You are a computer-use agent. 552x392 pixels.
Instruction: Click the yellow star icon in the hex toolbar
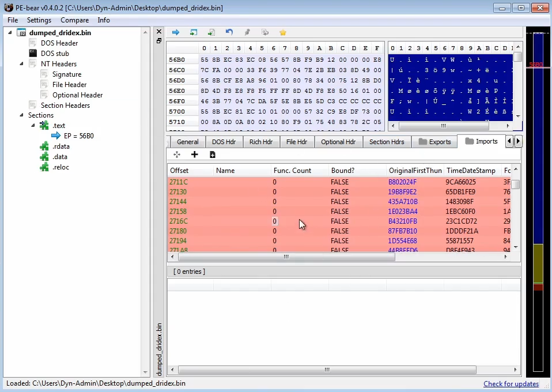pyautogui.click(x=282, y=32)
